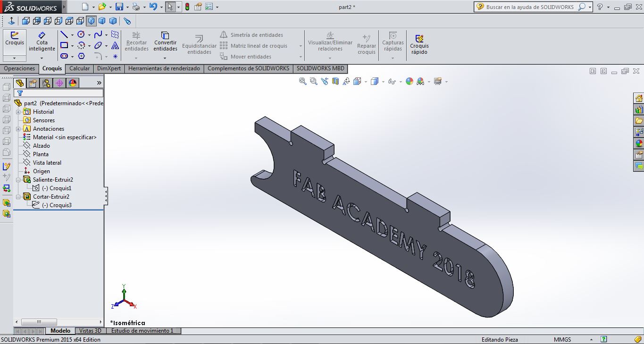Open the Complementos de SOLIDWORKS tab

click(x=248, y=68)
